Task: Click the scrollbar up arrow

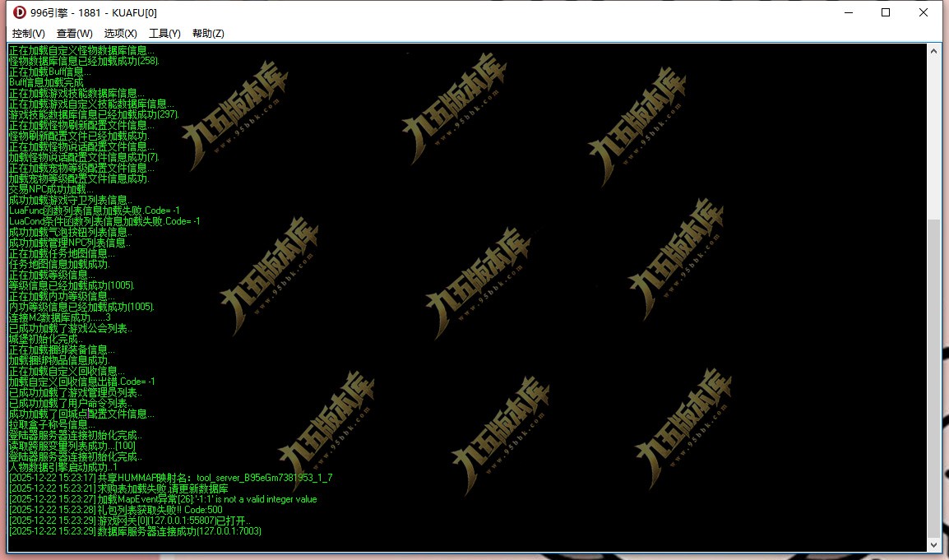Action: pyautogui.click(x=934, y=52)
